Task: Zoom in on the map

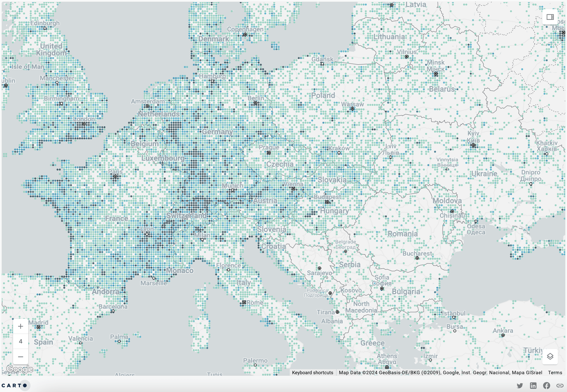Action: point(20,326)
